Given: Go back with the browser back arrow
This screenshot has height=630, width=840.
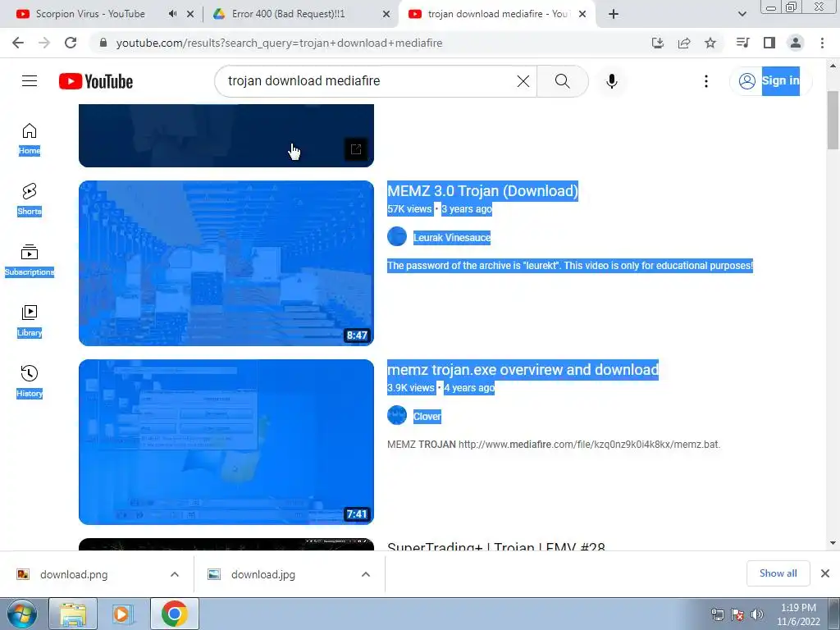Looking at the screenshot, I should (18, 43).
